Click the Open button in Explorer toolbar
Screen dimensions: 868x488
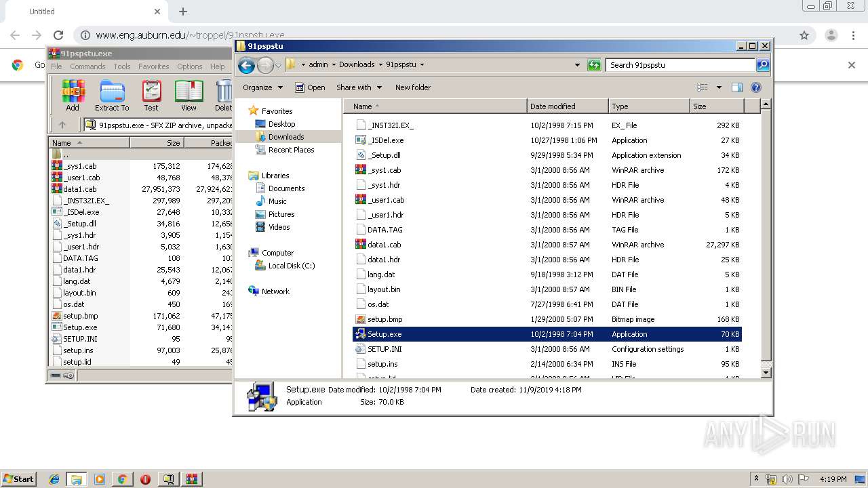click(x=310, y=87)
